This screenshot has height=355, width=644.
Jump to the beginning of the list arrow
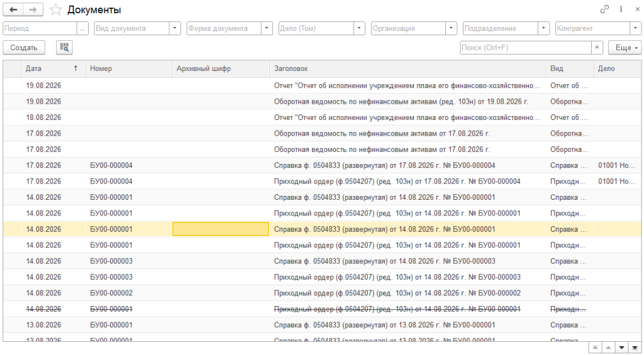pos(595,347)
